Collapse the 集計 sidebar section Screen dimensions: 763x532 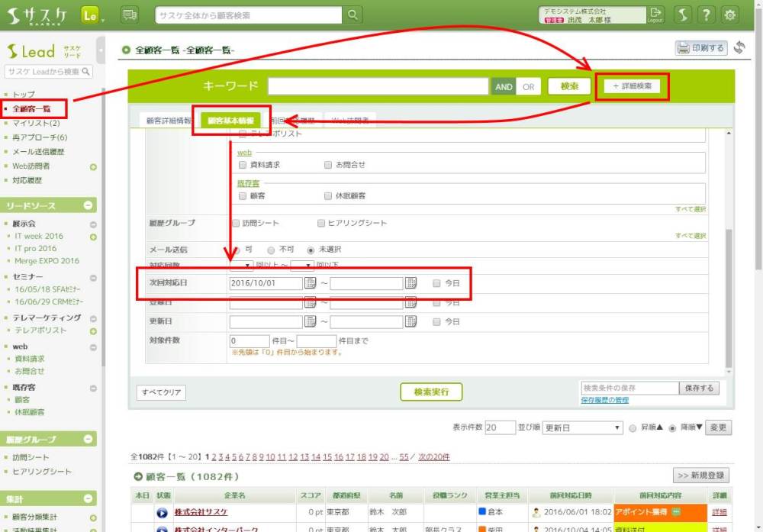click(x=89, y=498)
